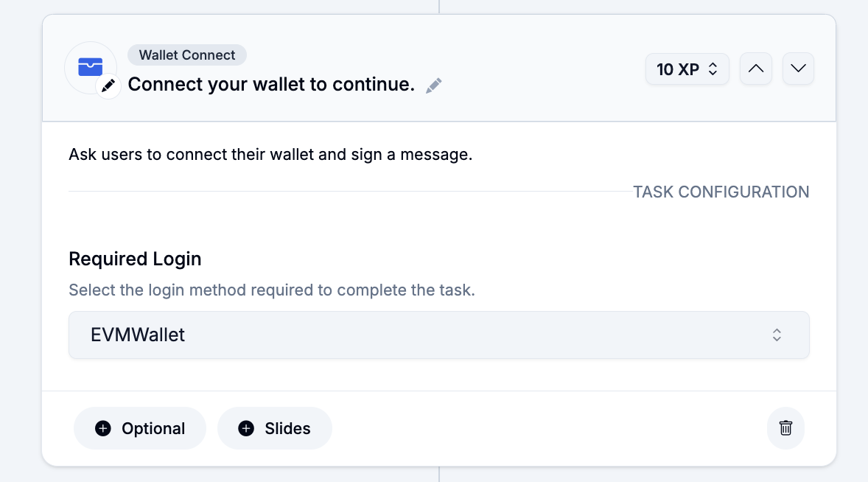Delete the task with the trash icon
This screenshot has width=868, height=482.
click(x=785, y=428)
